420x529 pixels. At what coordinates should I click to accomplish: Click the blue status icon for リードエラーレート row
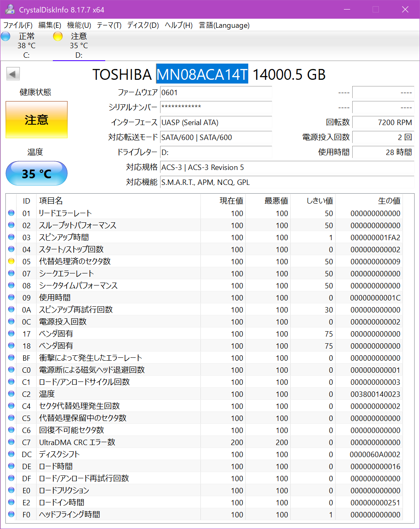[11, 213]
